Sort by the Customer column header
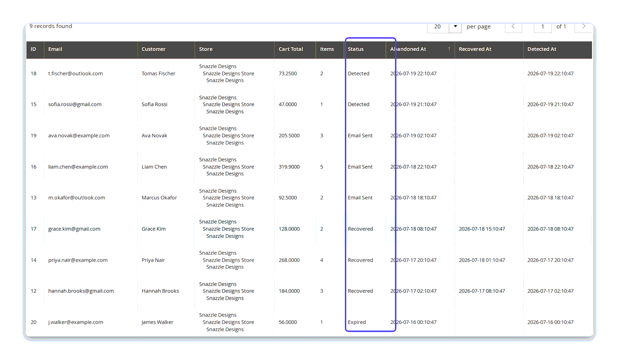The image size is (619, 364). click(x=166, y=49)
